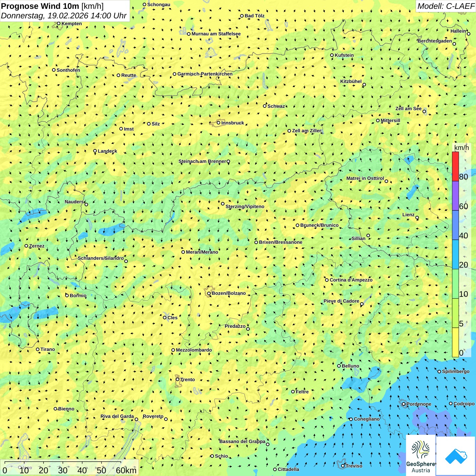Click the 'Garmisch-Partenkirchen' label
The height and width of the screenshot is (476, 476).
(x=205, y=74)
